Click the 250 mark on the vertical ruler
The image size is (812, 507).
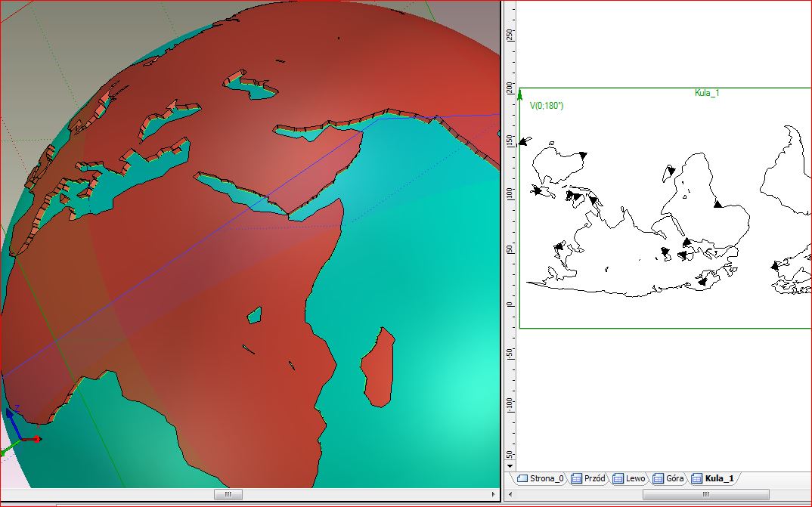510,35
